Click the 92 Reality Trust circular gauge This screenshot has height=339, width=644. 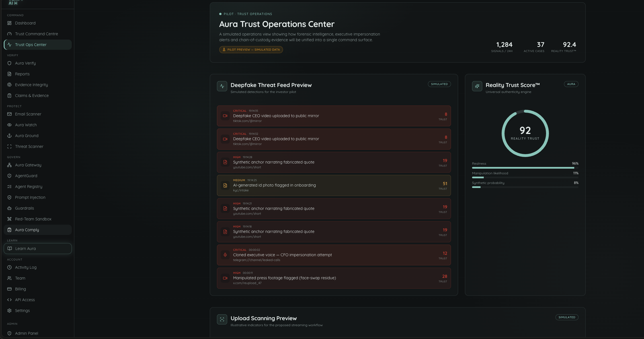click(525, 133)
